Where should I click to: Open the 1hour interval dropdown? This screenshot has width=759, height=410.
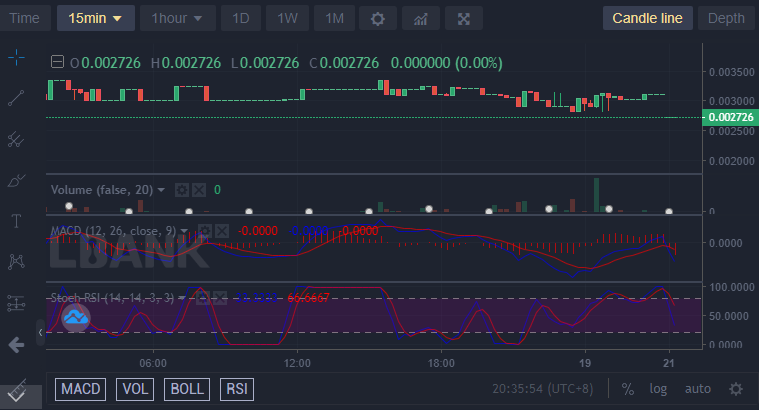click(177, 18)
